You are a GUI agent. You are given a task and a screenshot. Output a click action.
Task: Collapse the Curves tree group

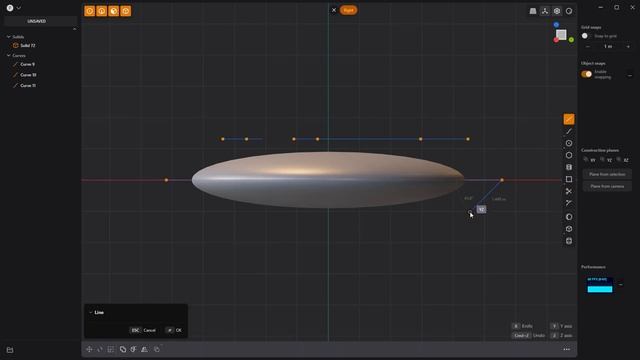(9, 56)
